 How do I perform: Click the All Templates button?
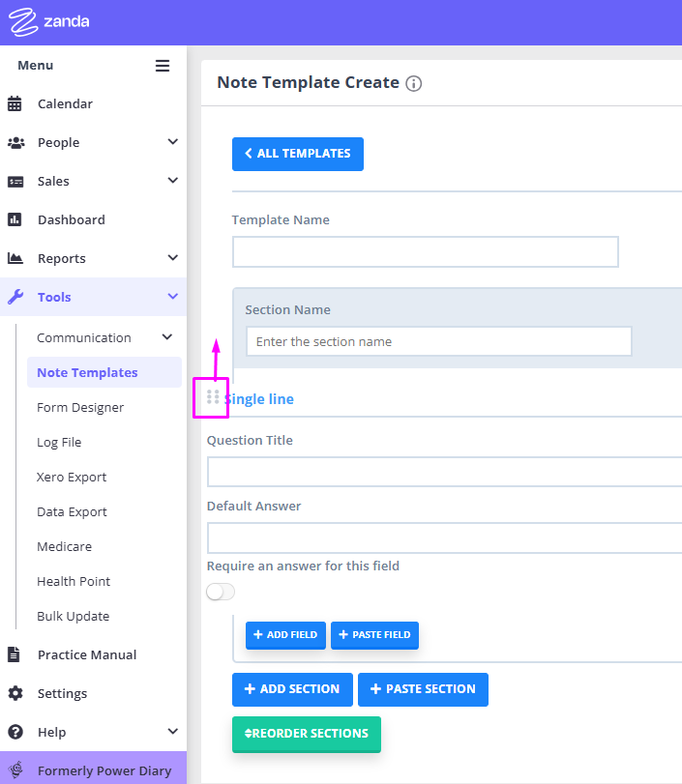tap(298, 154)
